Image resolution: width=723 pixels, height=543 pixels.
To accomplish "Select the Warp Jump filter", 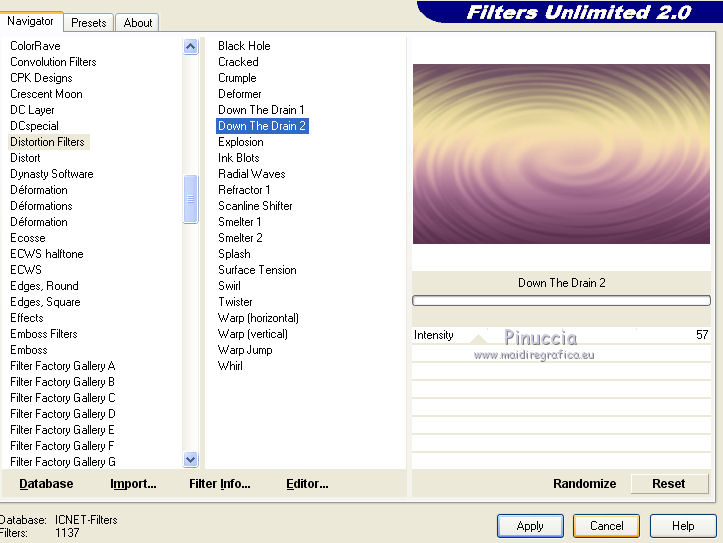I will coord(245,350).
